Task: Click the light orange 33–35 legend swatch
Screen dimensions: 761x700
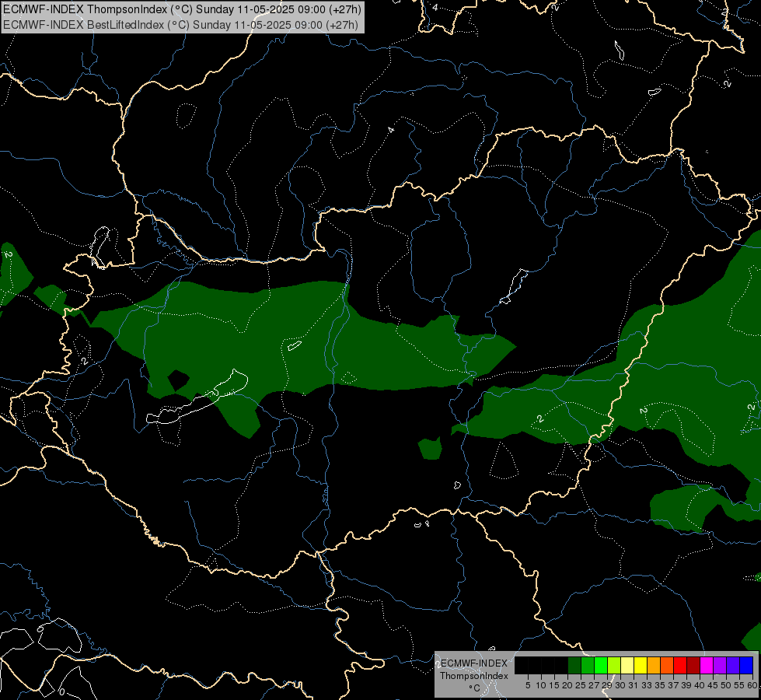Action: pos(654,665)
